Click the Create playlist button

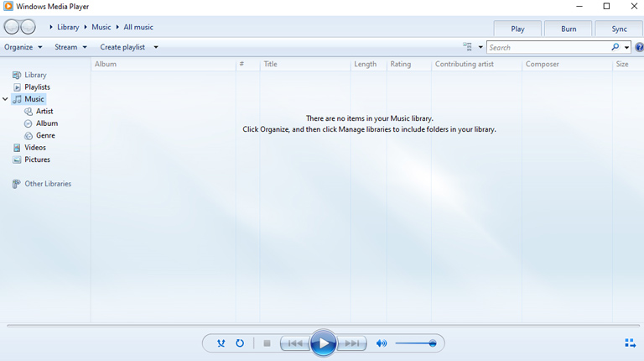pyautogui.click(x=122, y=47)
